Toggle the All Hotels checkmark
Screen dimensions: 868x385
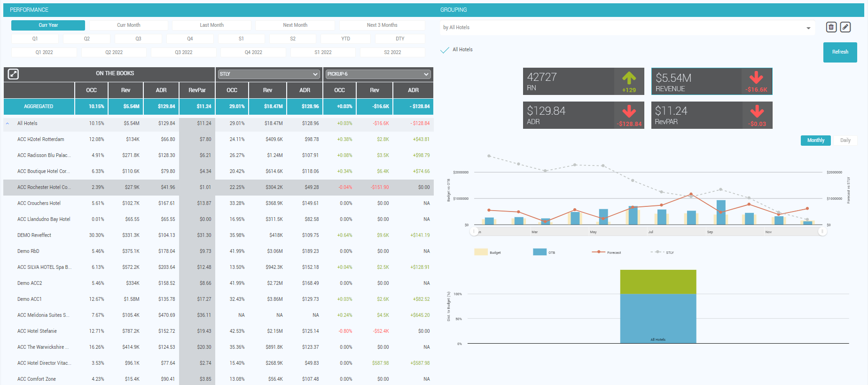point(445,50)
